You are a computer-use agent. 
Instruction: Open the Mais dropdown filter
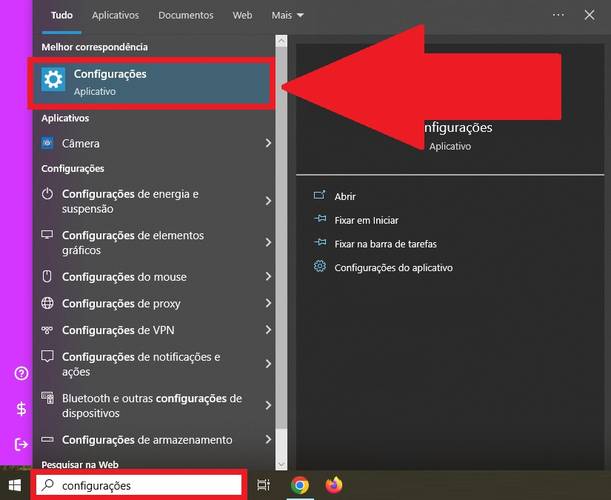[x=288, y=15]
